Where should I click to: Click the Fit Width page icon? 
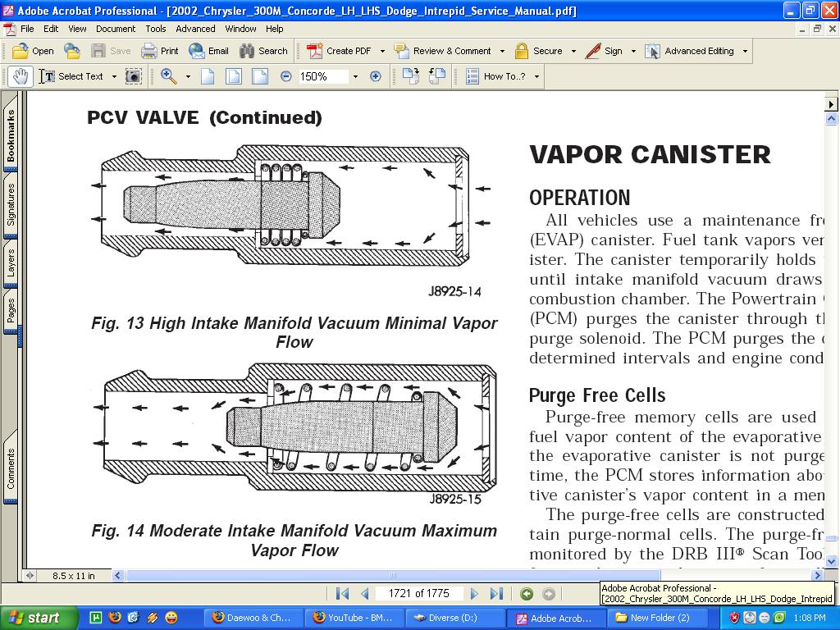(259, 76)
